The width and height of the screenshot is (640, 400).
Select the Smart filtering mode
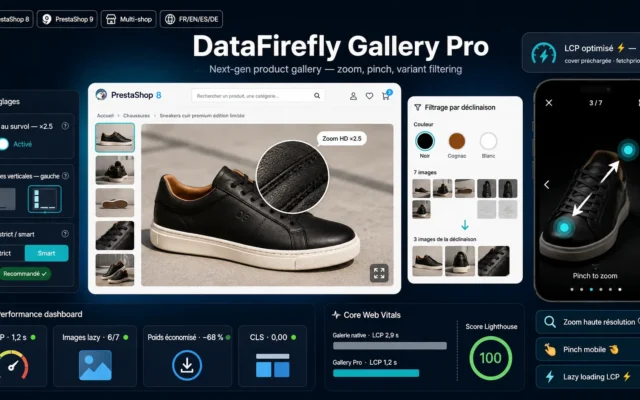coord(47,253)
